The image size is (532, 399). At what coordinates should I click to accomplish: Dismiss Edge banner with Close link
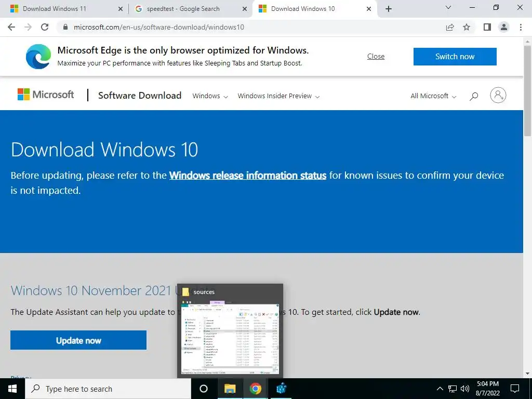[x=376, y=56]
